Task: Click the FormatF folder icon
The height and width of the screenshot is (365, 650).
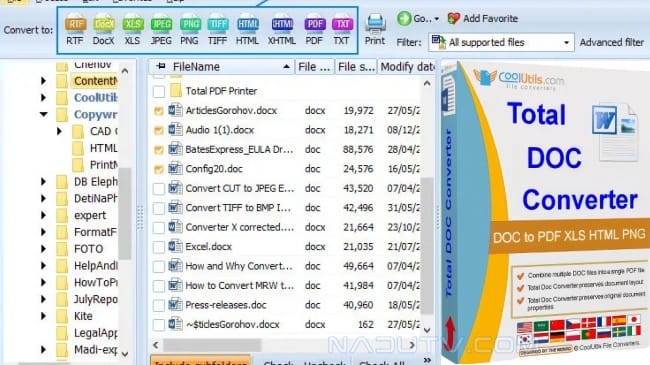Action: point(61,232)
